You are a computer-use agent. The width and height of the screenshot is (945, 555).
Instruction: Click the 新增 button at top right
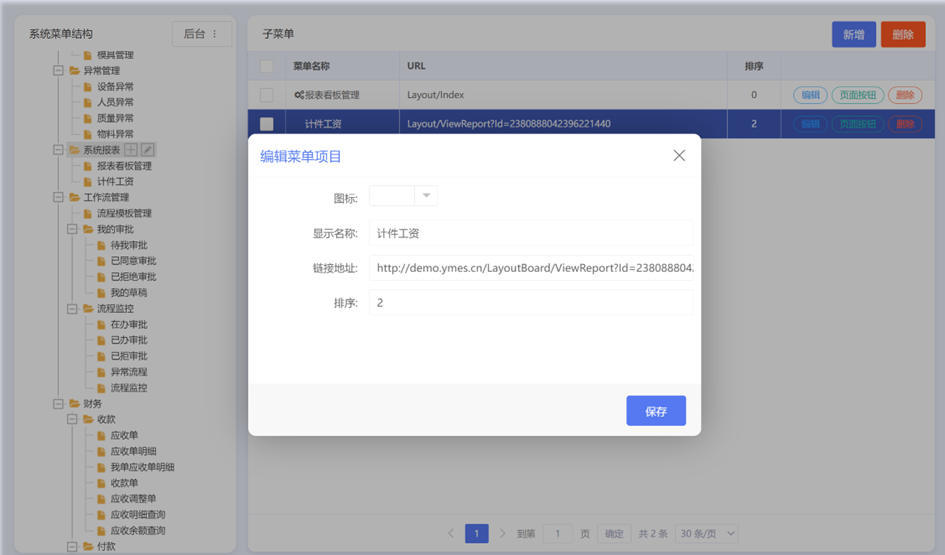pyautogui.click(x=853, y=34)
